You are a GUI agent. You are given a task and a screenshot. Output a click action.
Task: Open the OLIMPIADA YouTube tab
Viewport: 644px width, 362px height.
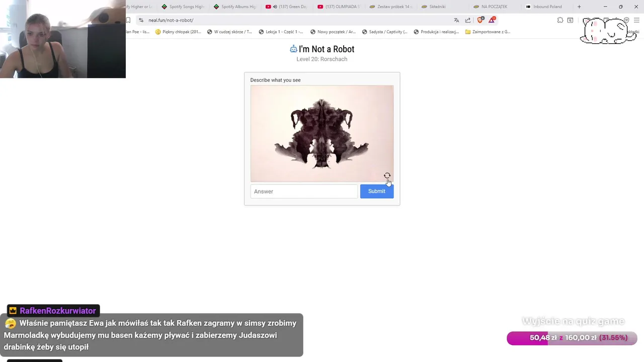point(339,7)
